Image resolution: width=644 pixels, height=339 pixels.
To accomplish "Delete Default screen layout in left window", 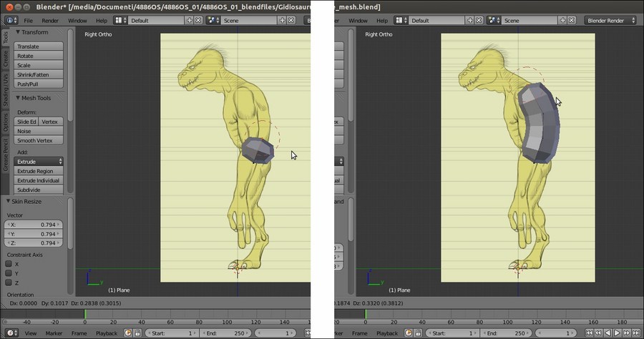I will (198, 20).
